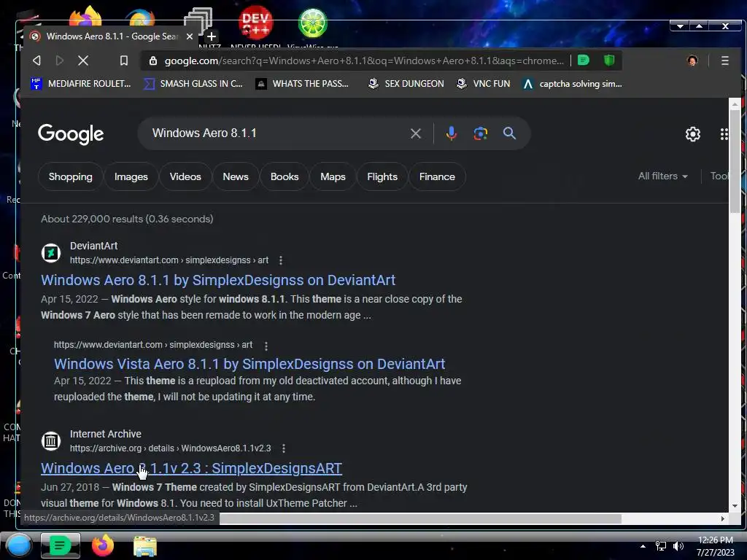
Task: Go back using the browser back arrow
Action: pyautogui.click(x=36, y=61)
